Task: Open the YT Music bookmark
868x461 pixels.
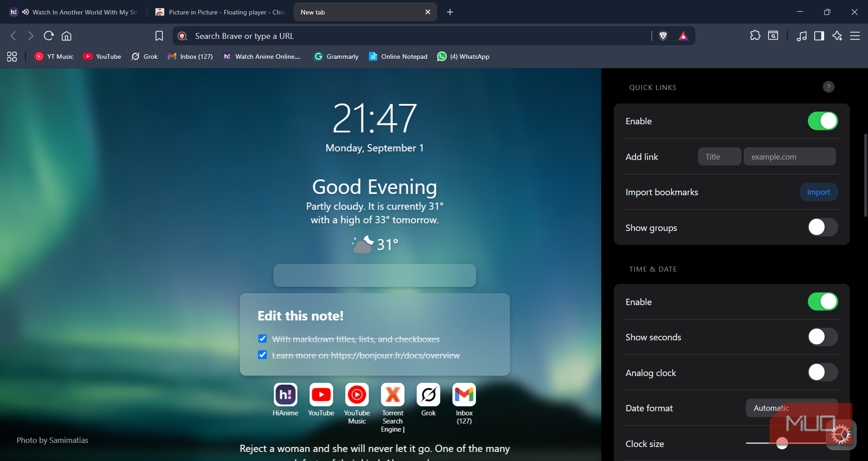Action: point(54,56)
